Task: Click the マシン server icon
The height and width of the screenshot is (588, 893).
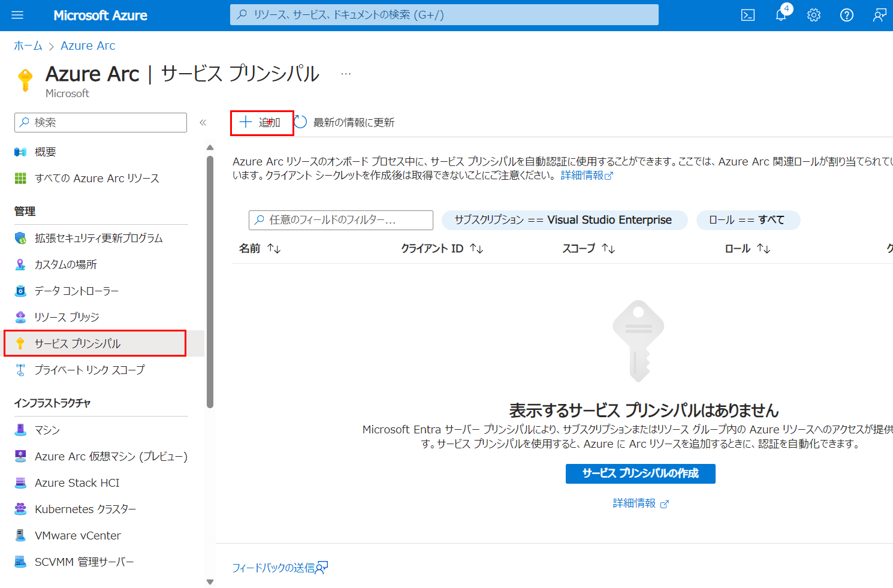Action: coord(20,430)
